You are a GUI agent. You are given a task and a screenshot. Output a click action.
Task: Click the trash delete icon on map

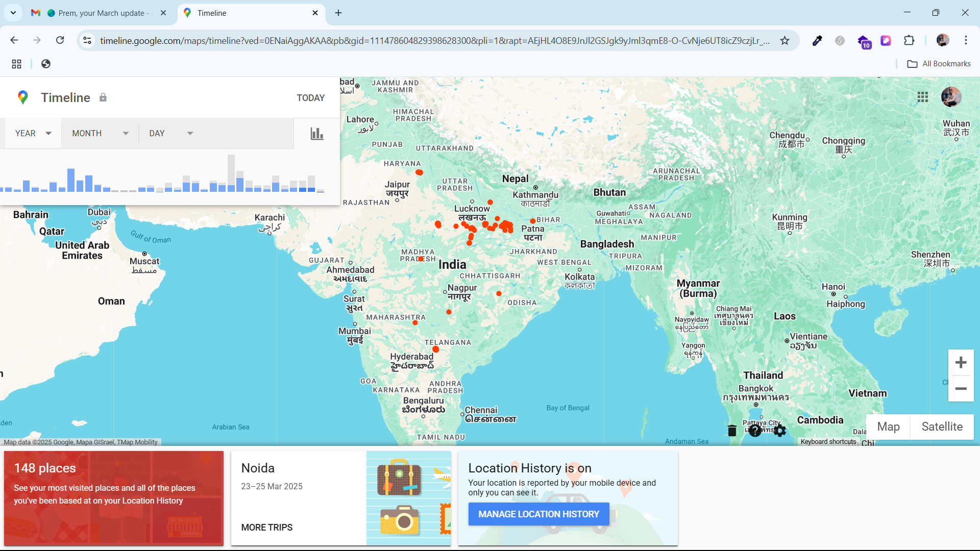(732, 431)
